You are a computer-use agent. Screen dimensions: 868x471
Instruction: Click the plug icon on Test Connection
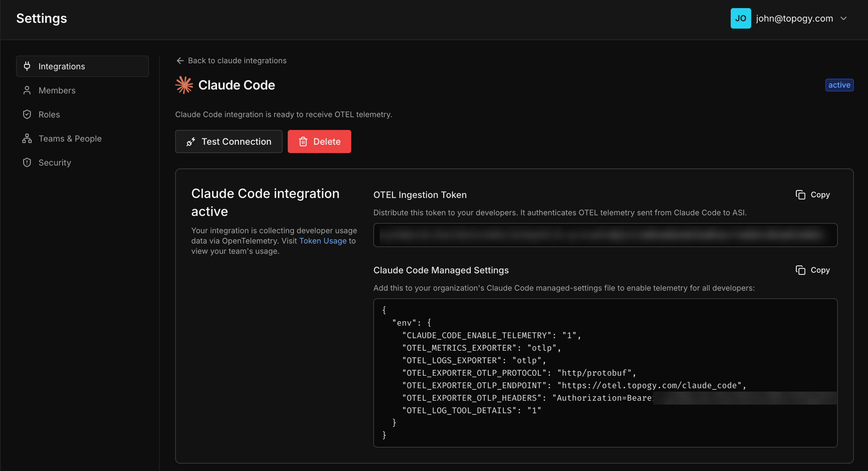[191, 142]
